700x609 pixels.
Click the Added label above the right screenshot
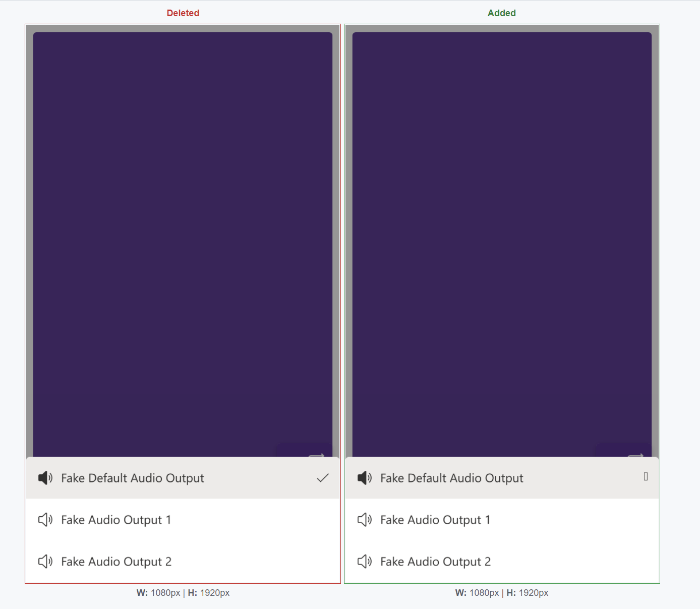[x=501, y=13]
